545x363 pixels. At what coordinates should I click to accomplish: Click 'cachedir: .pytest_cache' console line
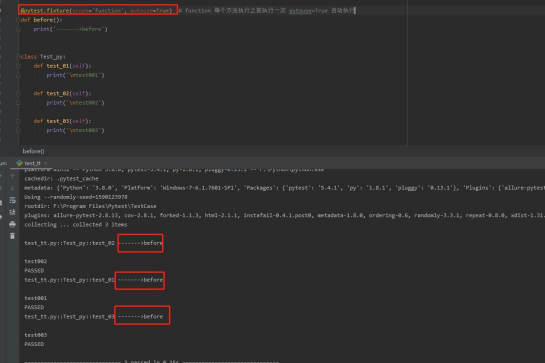coord(61,179)
